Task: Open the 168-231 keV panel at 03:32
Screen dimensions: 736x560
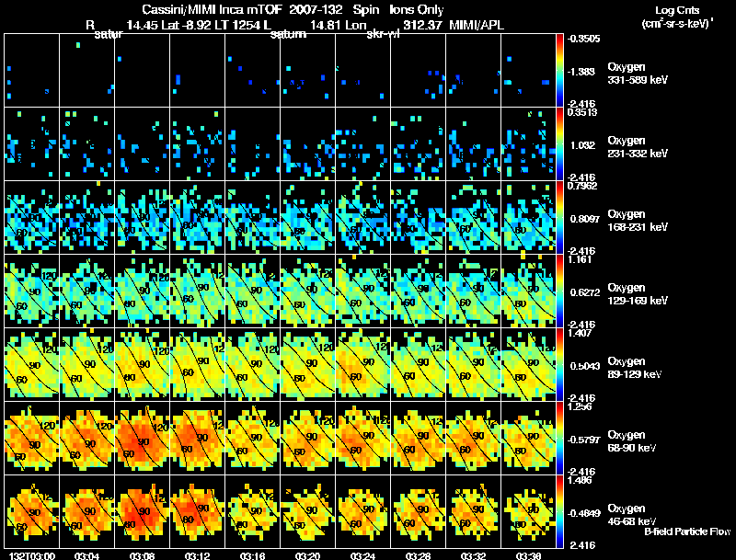Action: [x=473, y=218]
